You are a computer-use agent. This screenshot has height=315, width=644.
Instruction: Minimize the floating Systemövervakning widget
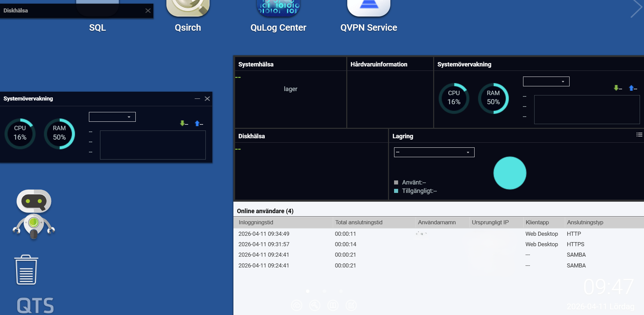click(x=197, y=99)
